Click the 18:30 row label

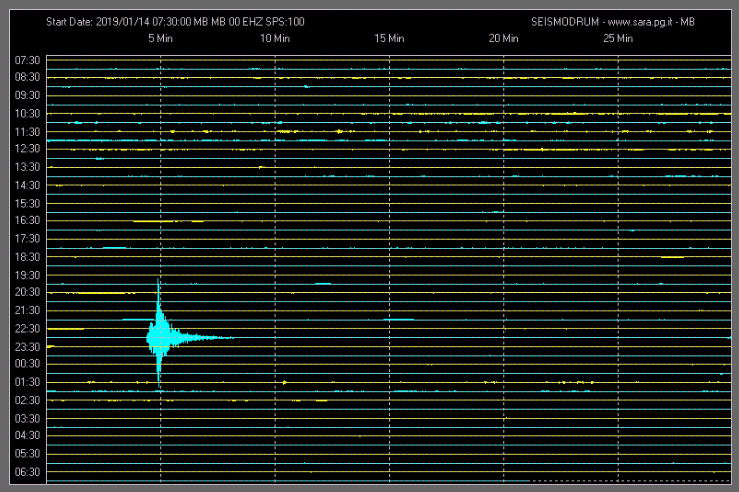tap(27, 257)
